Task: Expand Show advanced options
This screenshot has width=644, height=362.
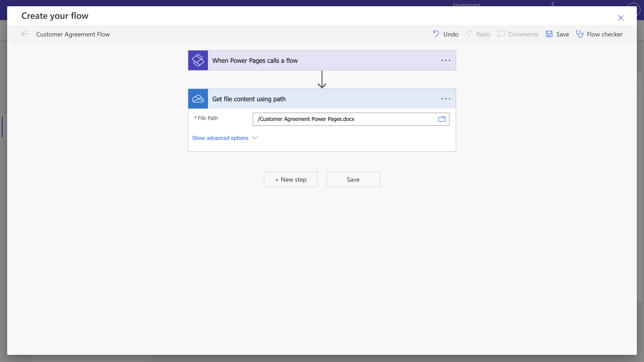Action: pyautogui.click(x=220, y=138)
